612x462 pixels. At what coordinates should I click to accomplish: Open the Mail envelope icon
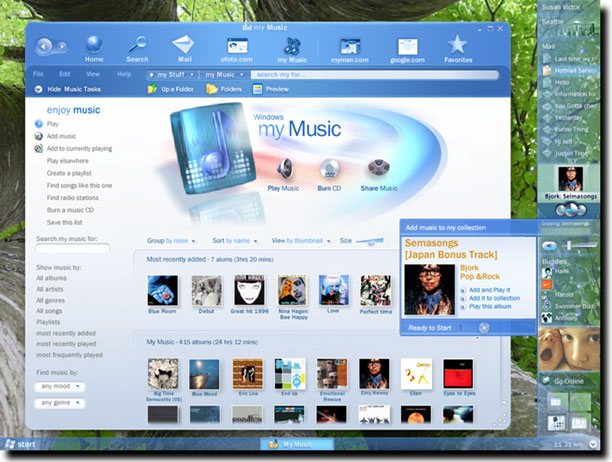pyautogui.click(x=183, y=44)
